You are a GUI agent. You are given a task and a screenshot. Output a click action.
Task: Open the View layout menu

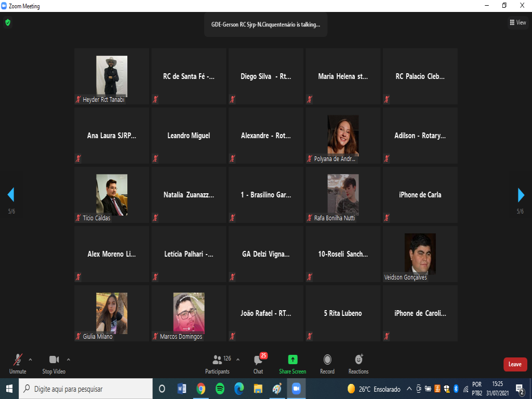[517, 22]
